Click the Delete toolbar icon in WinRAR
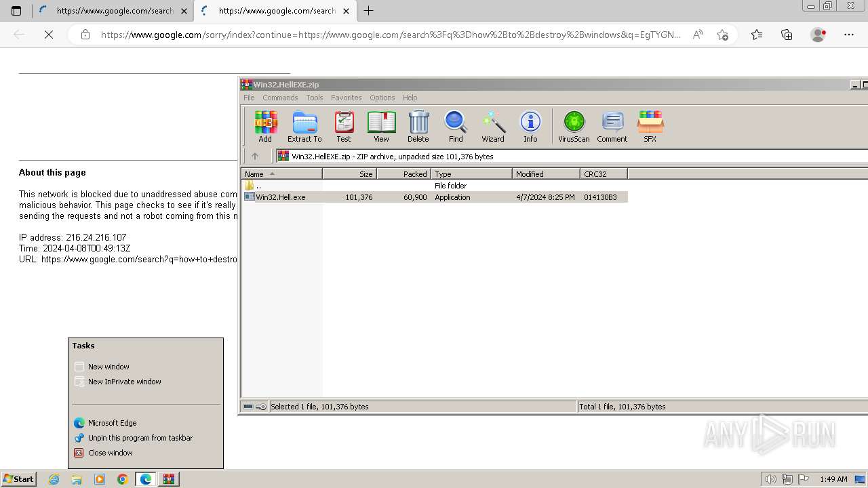 point(418,127)
